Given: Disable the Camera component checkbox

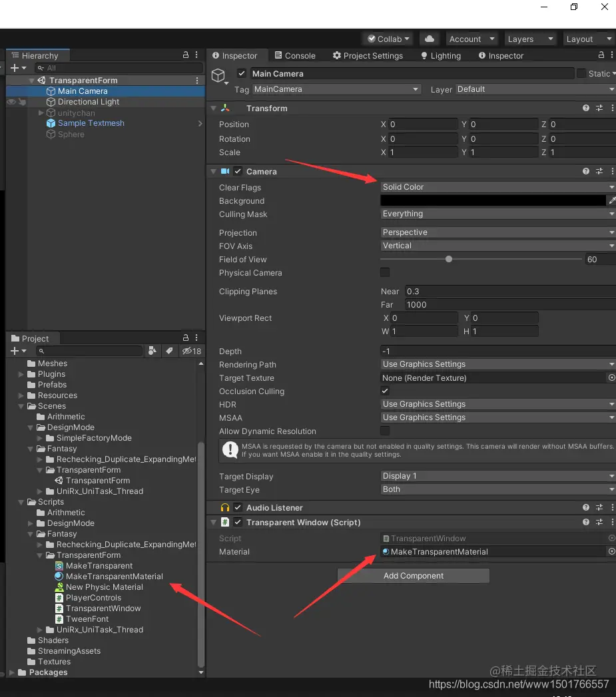Looking at the screenshot, I should pyautogui.click(x=238, y=171).
